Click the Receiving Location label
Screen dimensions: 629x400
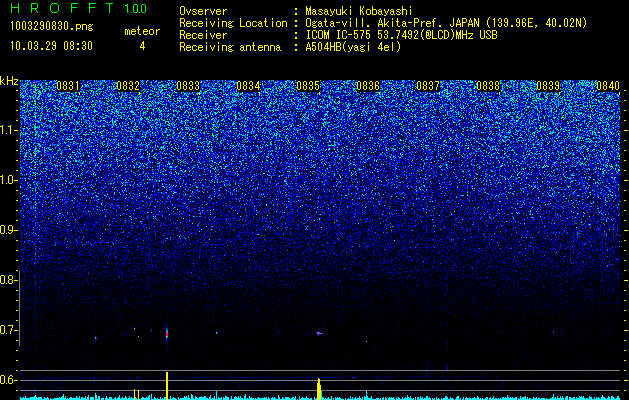click(233, 23)
